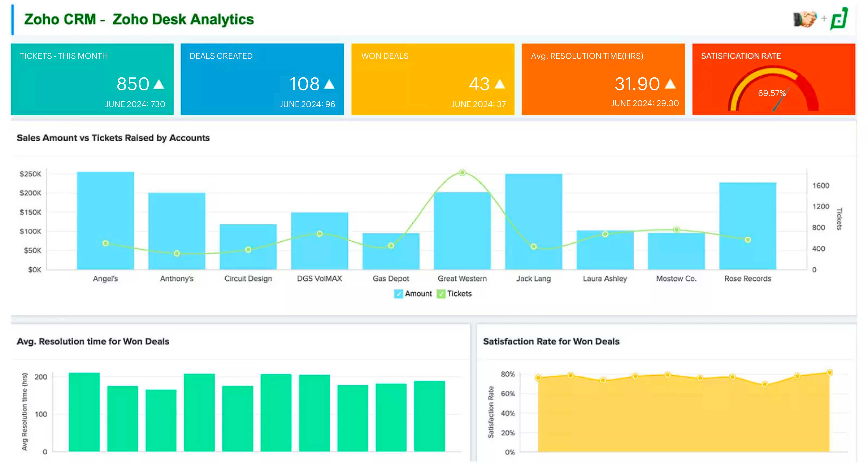Click the upward triangle beside 43 won deals
This screenshot has height=463, width=868.
tap(500, 84)
